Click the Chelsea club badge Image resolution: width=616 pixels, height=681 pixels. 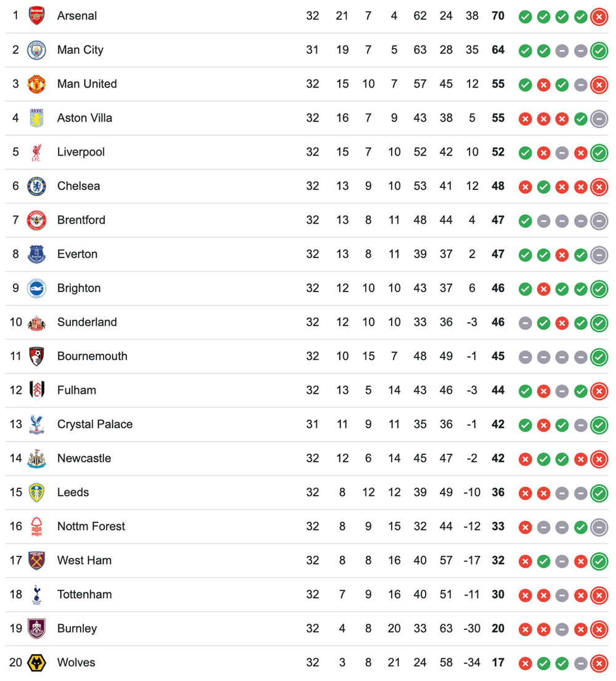[x=37, y=186]
